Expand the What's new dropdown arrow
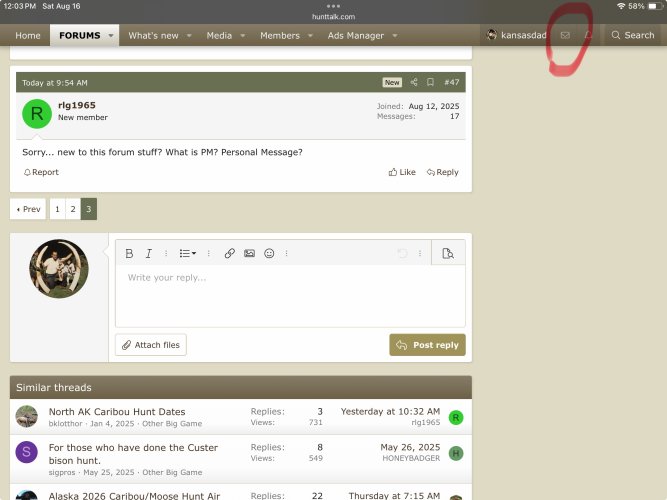This screenshot has height=500, width=667. (189, 36)
